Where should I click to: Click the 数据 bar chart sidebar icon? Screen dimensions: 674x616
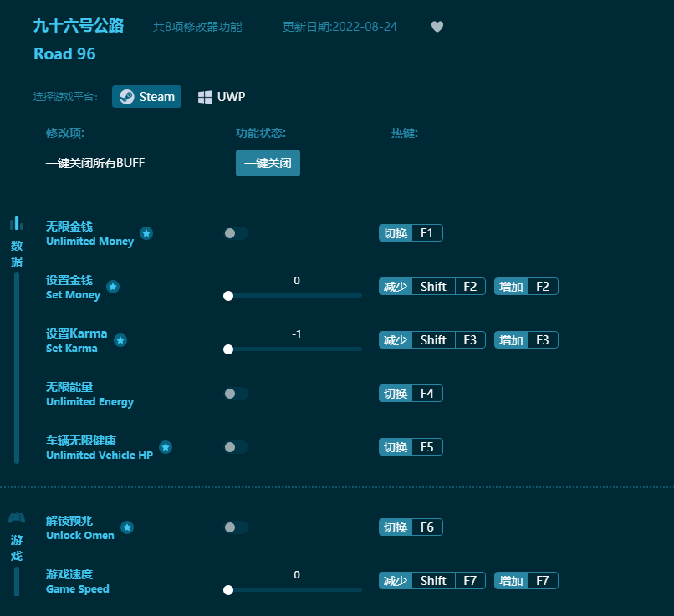(17, 223)
